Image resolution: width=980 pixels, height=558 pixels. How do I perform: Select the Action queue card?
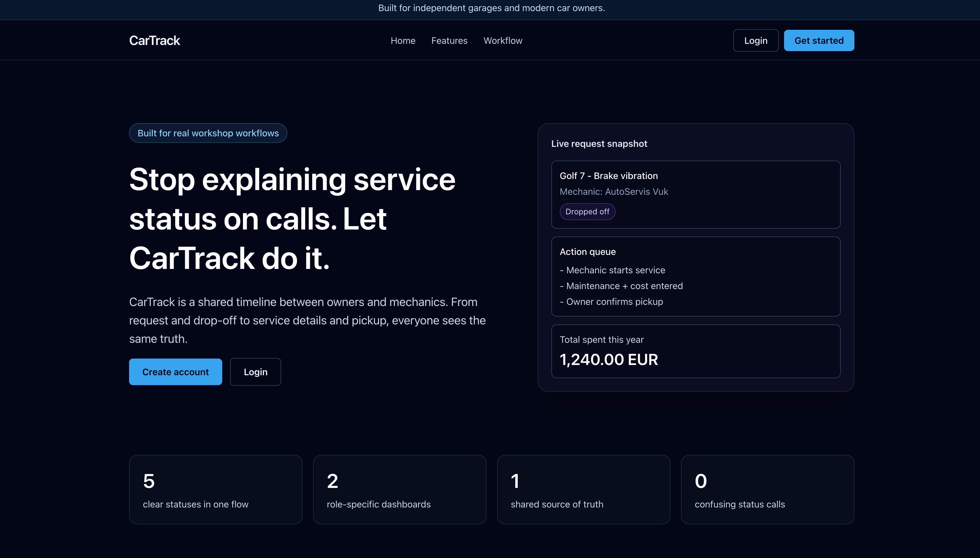tap(696, 277)
